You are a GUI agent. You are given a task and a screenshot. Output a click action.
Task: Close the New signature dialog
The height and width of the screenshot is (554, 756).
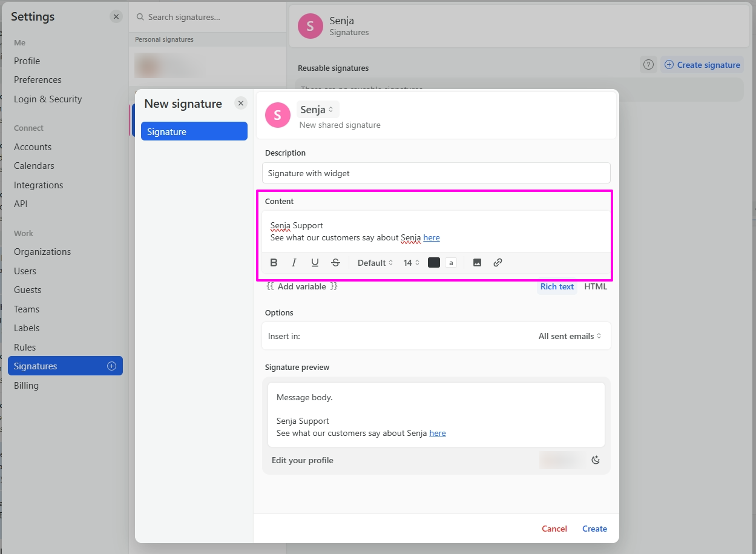241,104
